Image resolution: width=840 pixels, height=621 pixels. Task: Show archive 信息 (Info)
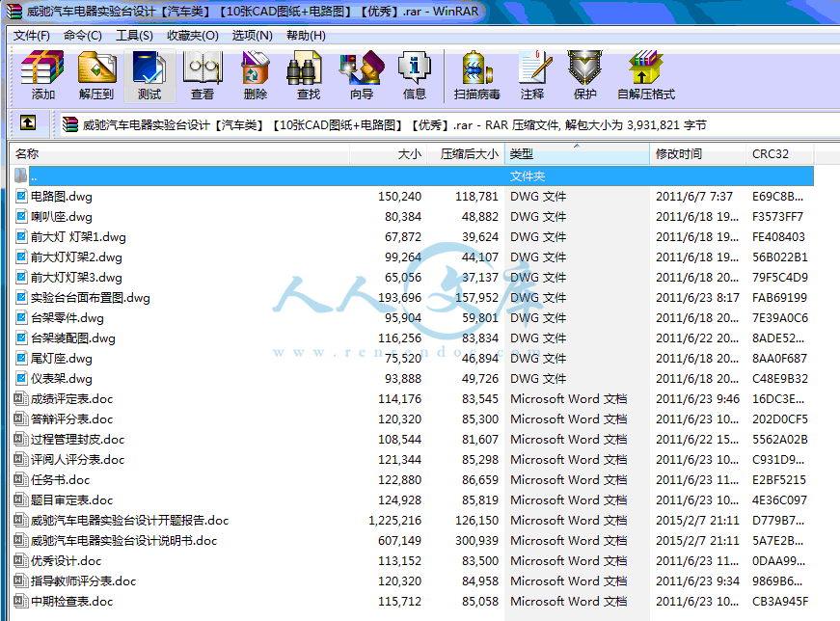pos(415,75)
